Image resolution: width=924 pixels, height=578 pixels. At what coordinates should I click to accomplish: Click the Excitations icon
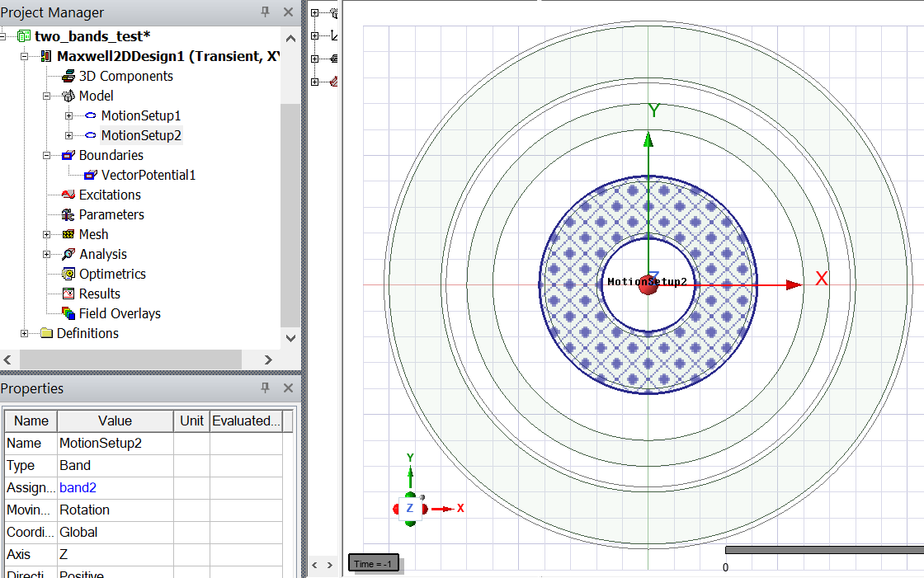pos(68,195)
